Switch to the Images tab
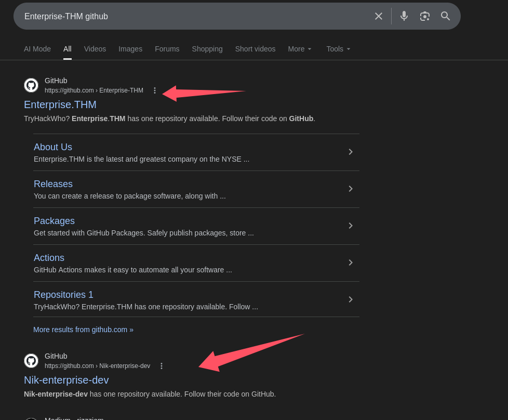The height and width of the screenshot is (420, 508). [x=130, y=49]
